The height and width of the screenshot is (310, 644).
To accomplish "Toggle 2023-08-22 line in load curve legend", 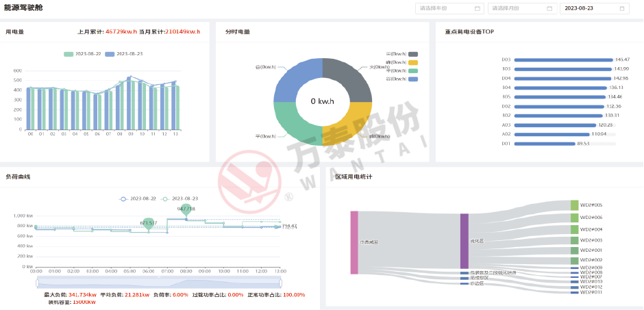I will point(139,198).
